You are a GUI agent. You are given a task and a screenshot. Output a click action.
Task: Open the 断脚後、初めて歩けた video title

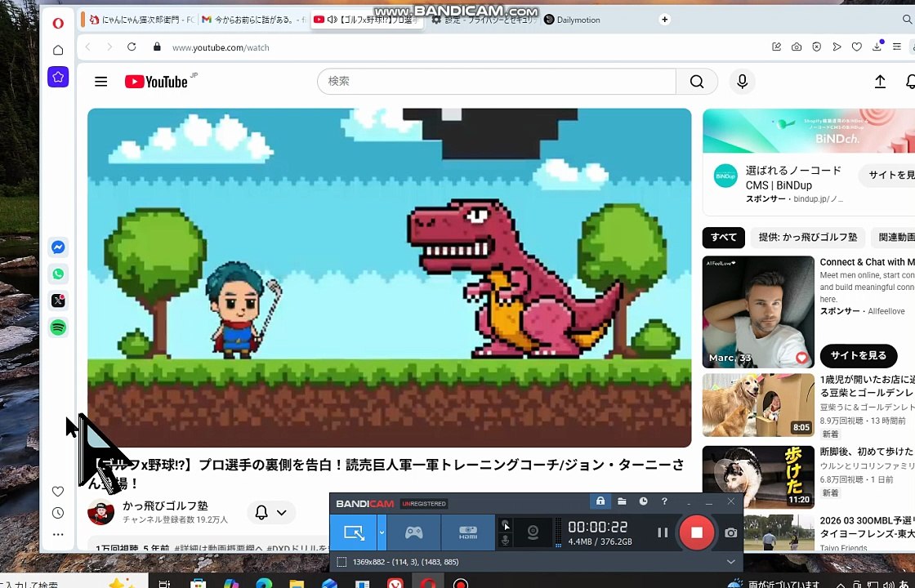coord(867,452)
